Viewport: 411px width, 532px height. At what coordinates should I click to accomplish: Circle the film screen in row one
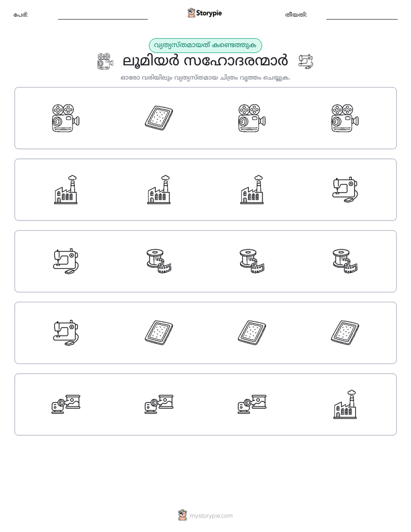click(159, 118)
